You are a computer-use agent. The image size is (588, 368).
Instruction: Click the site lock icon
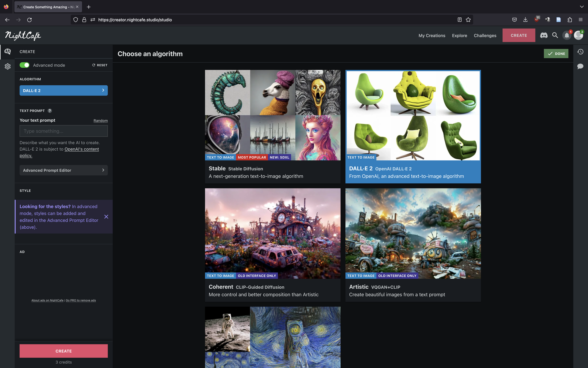(84, 20)
